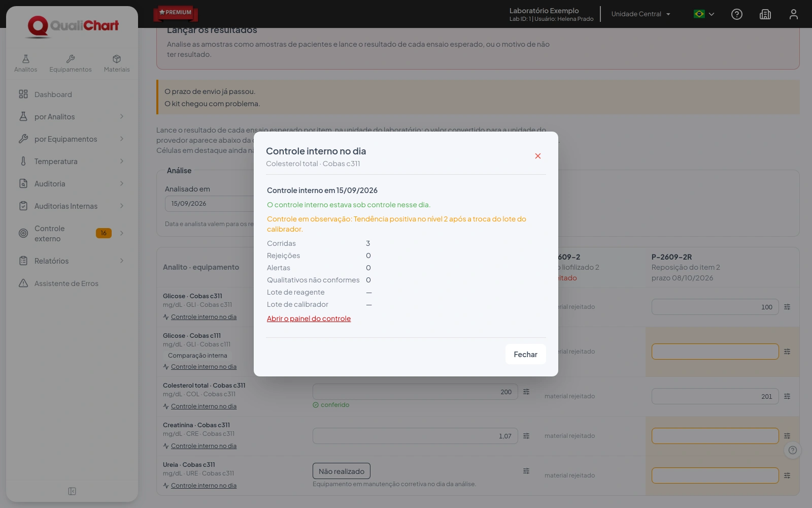The width and height of the screenshot is (812, 508).
Task: Collapse the sidebar panel icon
Action: tap(72, 491)
